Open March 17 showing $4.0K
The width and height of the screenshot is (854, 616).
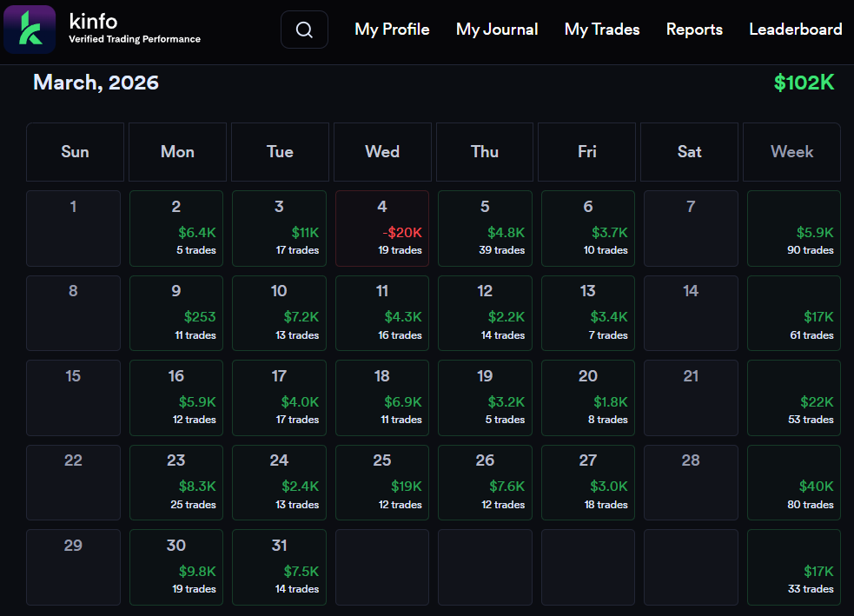[280, 398]
